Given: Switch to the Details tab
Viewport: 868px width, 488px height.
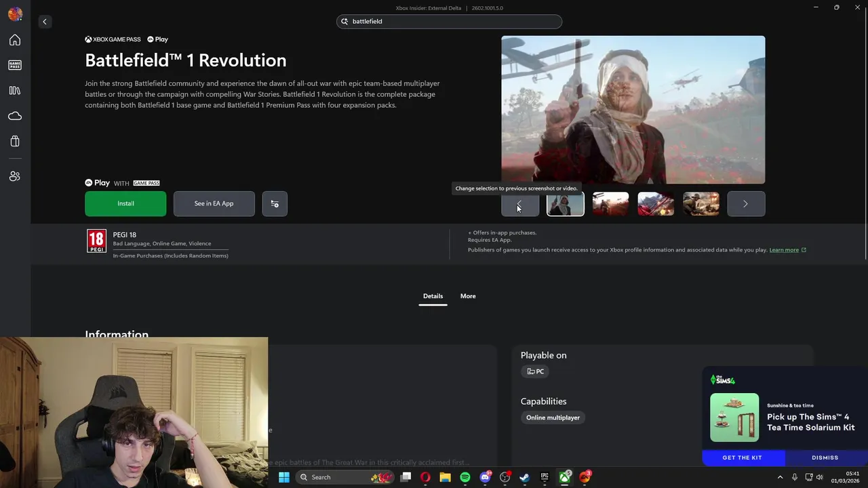Looking at the screenshot, I should pyautogui.click(x=433, y=296).
